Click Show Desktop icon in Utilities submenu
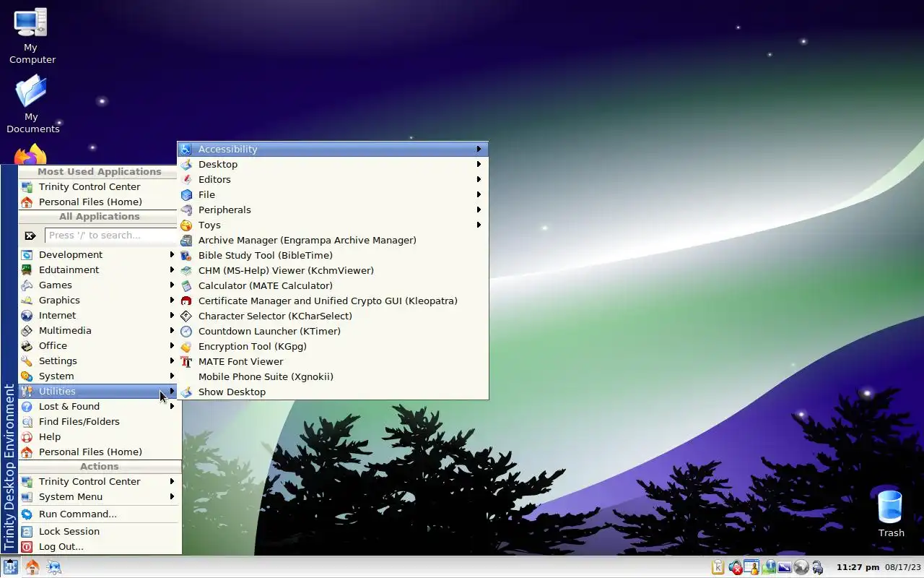This screenshot has height=578, width=924. [186, 392]
